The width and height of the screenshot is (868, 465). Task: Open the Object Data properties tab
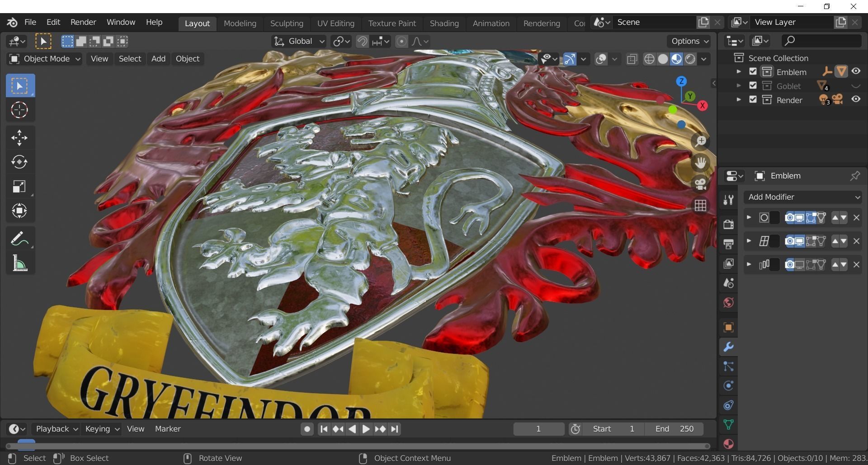pos(728,425)
